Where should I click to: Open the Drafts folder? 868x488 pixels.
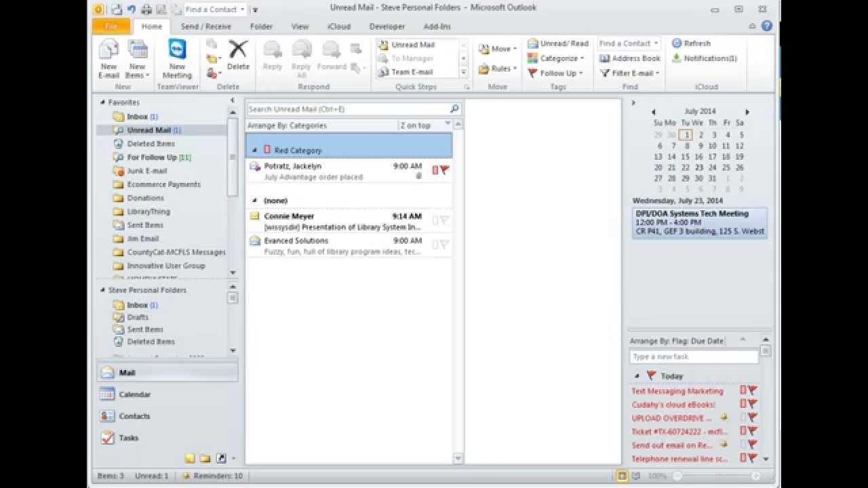click(x=138, y=317)
